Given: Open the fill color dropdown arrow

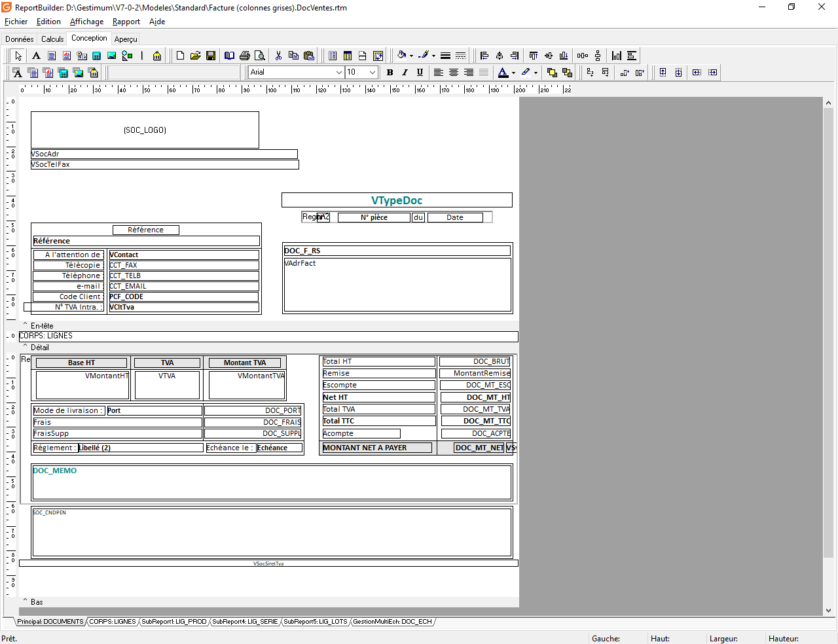Looking at the screenshot, I should click(411, 56).
